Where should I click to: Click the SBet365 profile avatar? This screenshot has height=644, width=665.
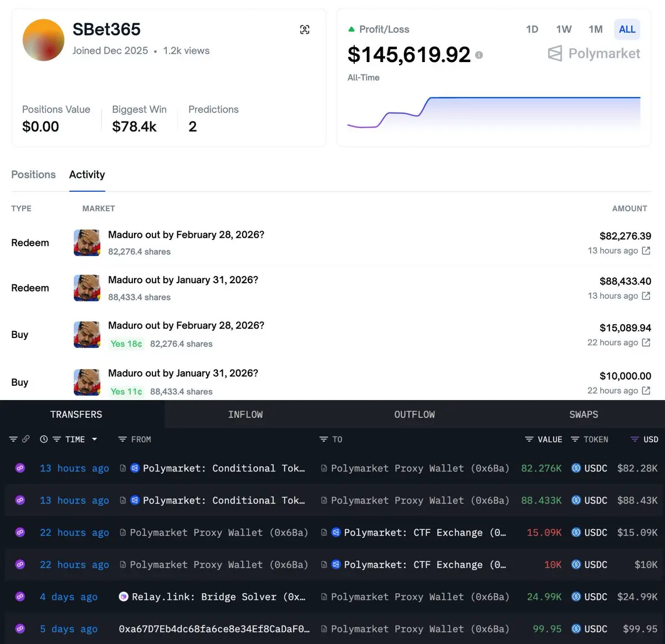(x=43, y=40)
